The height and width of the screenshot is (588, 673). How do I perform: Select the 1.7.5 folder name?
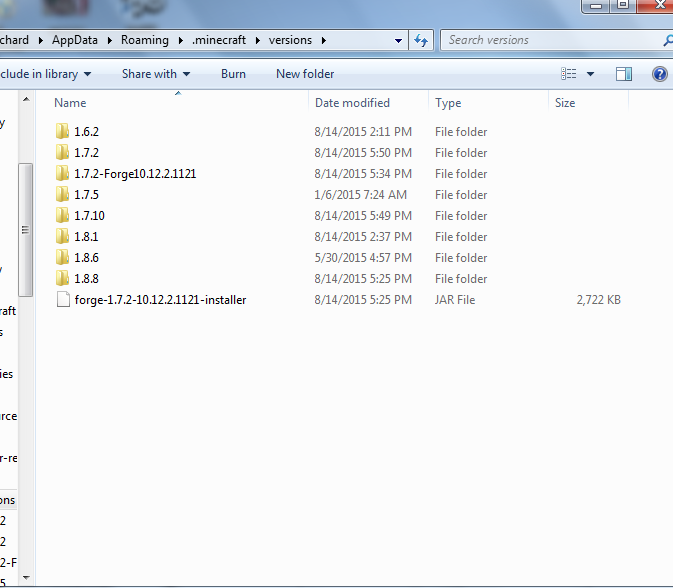(x=86, y=195)
